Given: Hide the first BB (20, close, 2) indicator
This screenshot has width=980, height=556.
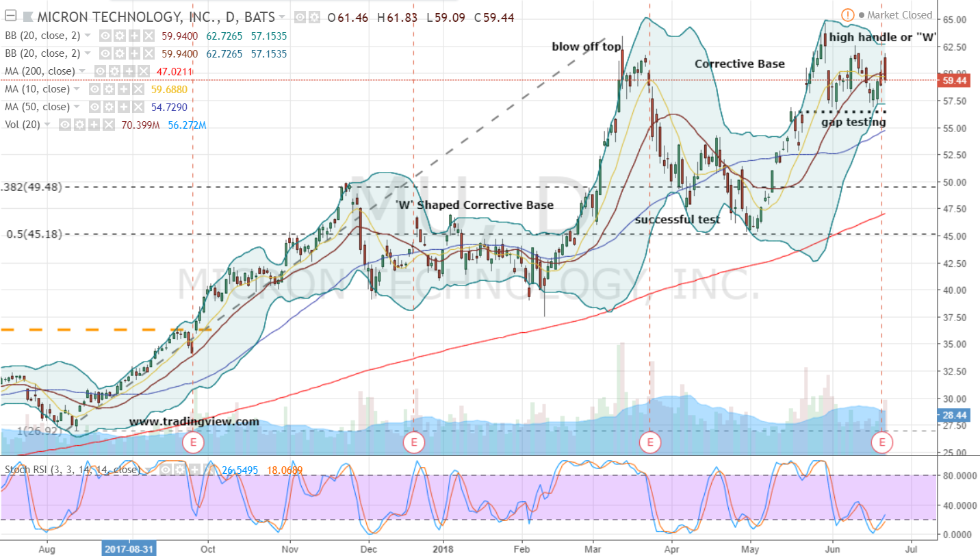Looking at the screenshot, I should pyautogui.click(x=106, y=35).
